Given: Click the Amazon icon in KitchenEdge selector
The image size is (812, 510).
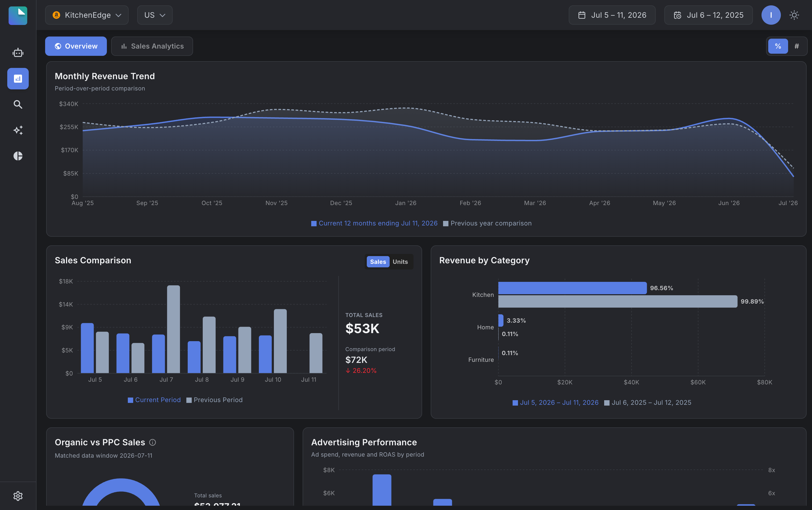Looking at the screenshot, I should click(x=56, y=15).
